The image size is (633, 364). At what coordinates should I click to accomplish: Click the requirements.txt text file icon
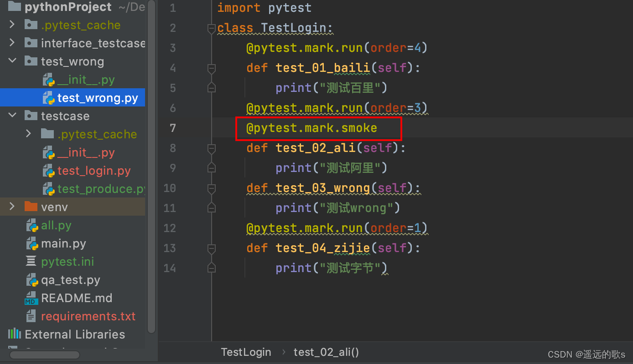pyautogui.click(x=31, y=316)
